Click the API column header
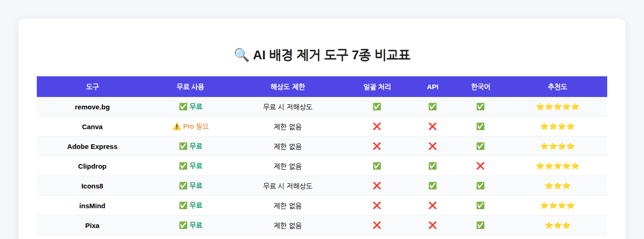 432,87
